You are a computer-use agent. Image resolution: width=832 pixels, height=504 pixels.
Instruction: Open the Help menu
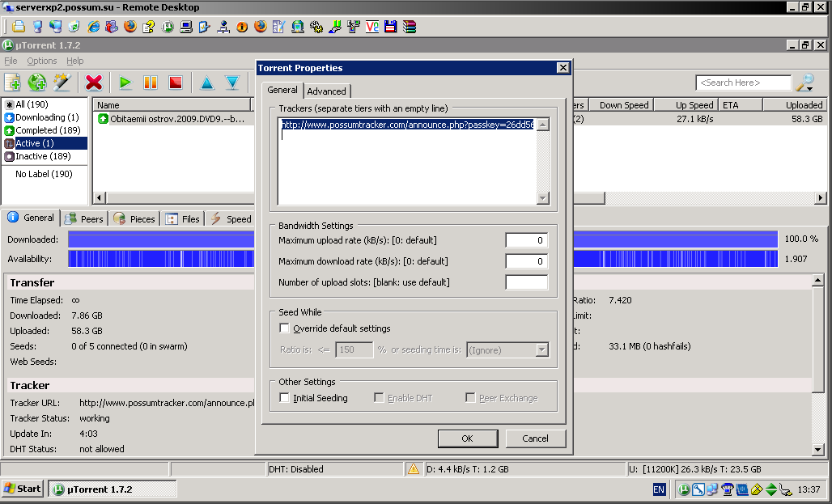[74, 61]
